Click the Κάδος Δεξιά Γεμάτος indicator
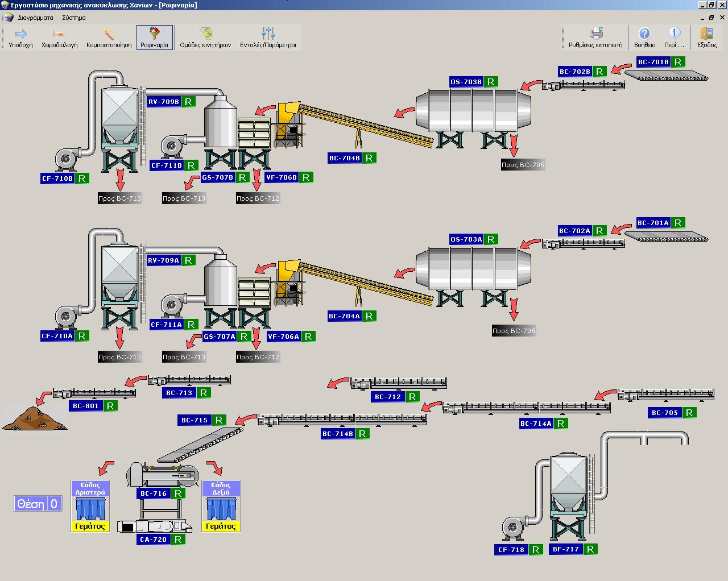 (221, 526)
